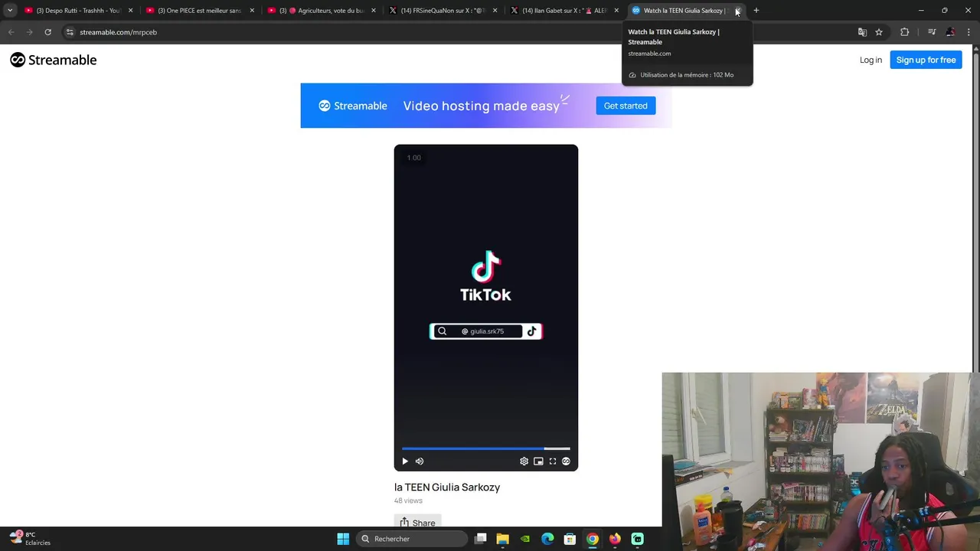Click the video title la TEEN Giulia Sarkozy

447,487
